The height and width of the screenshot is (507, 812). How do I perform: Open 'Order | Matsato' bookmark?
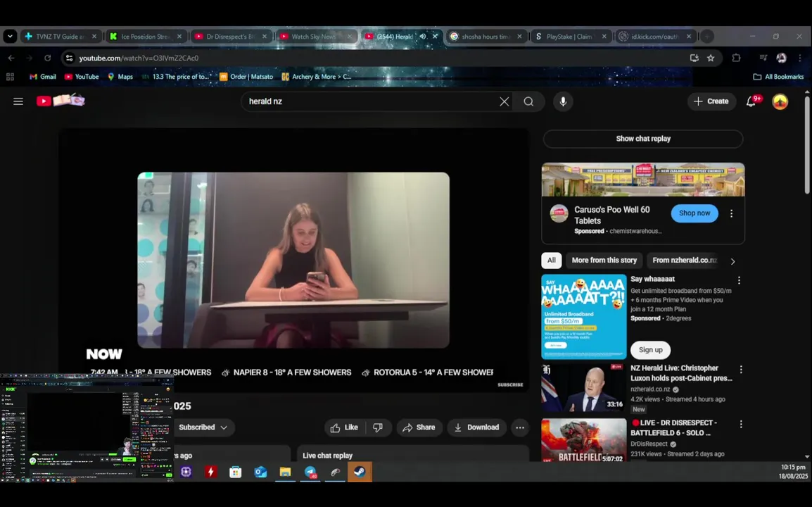pos(246,77)
